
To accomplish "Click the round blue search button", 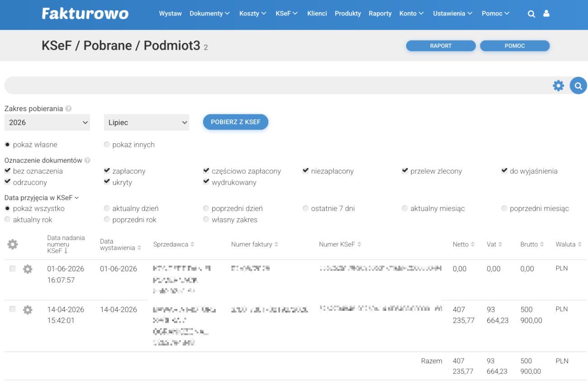I will tap(578, 85).
